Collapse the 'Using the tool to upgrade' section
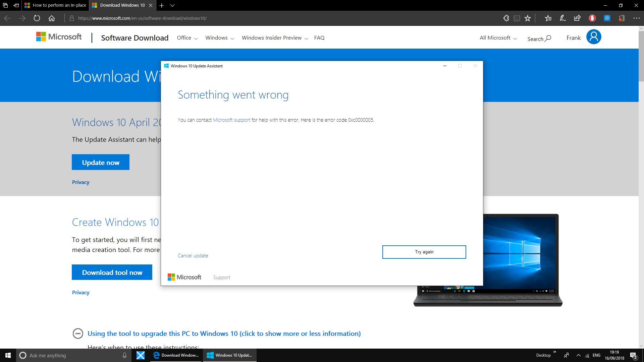Viewport: 644px width, 362px height. tap(78, 334)
